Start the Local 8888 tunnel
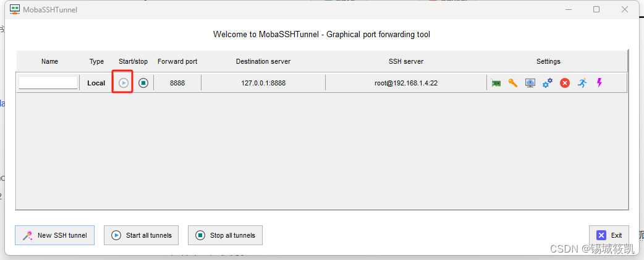Screen dimensions: 644x260 (x=124, y=83)
